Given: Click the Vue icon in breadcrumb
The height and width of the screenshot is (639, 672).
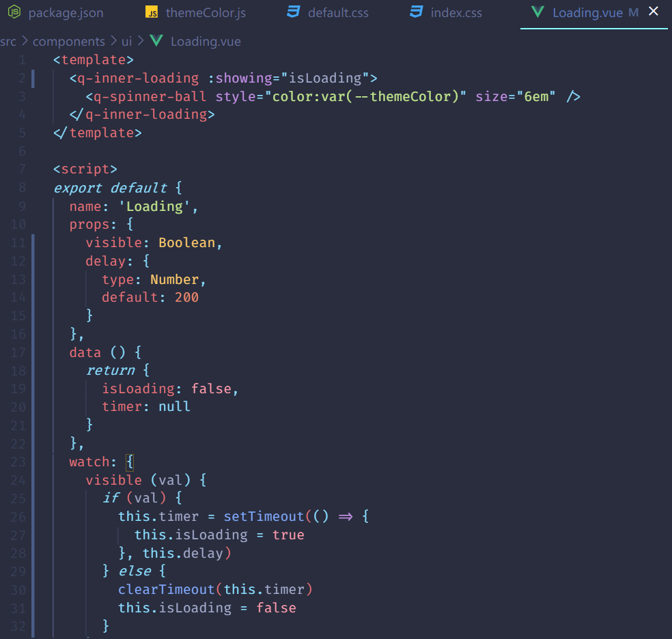Looking at the screenshot, I should tap(156, 41).
